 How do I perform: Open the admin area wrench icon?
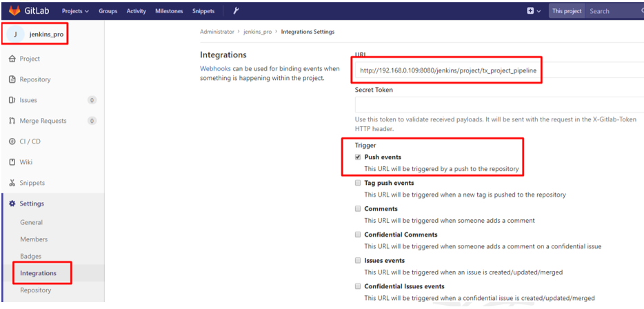coord(236,11)
